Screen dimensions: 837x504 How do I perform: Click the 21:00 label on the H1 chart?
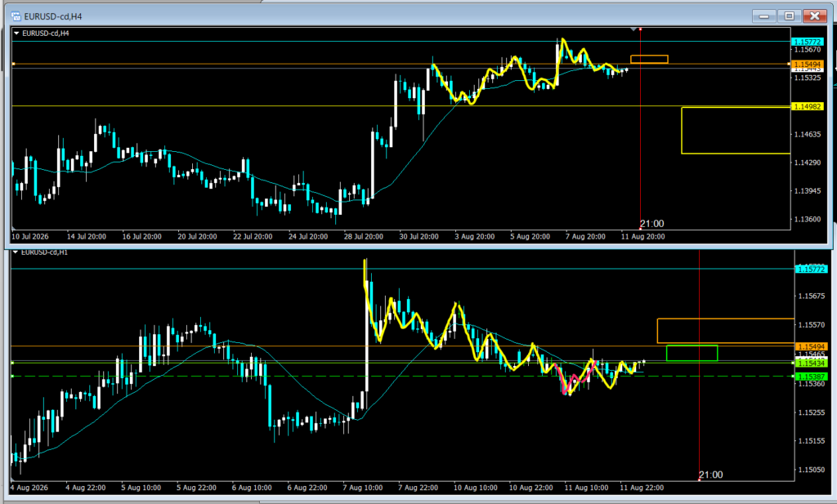pos(710,475)
